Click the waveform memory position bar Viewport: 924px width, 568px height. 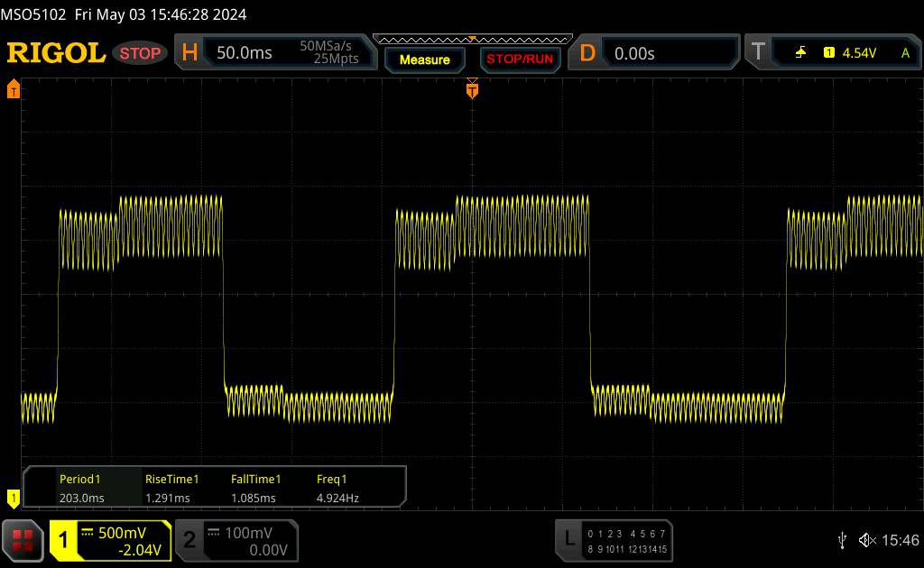pos(472,40)
